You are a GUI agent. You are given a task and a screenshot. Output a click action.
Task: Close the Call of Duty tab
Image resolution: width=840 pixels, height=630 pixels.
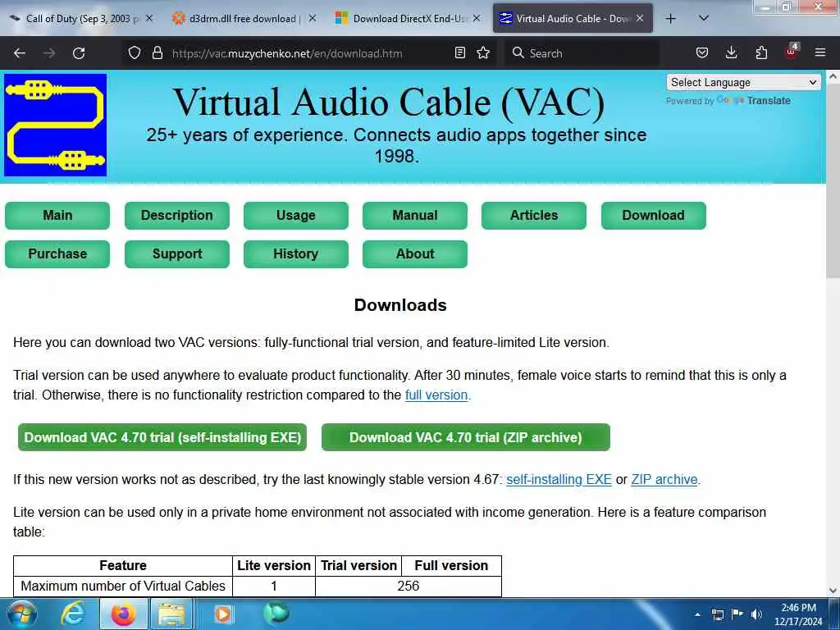[149, 18]
